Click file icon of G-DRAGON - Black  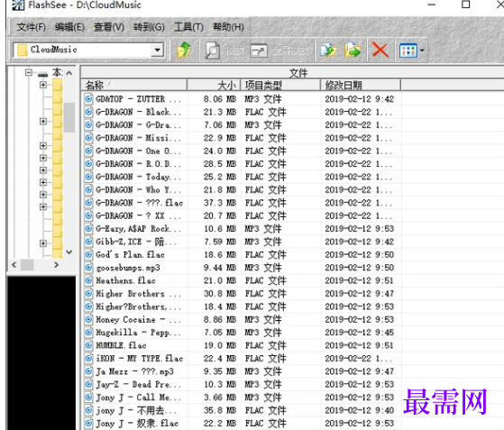coord(88,112)
